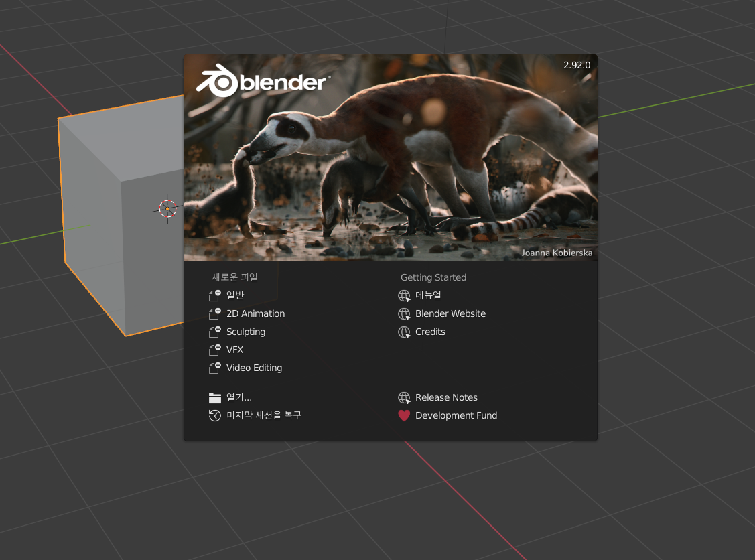This screenshot has width=755, height=560.
Task: Click the globe icon beside 메뉴얼
Action: 403,295
